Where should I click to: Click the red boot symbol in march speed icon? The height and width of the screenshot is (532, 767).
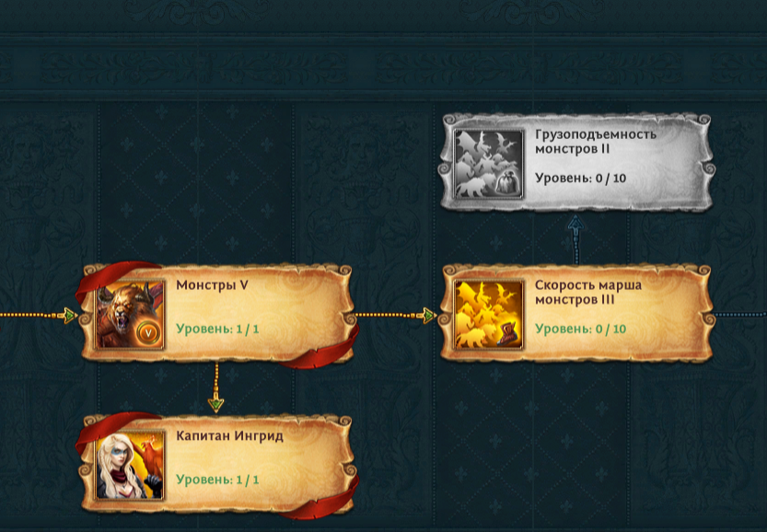click(508, 337)
